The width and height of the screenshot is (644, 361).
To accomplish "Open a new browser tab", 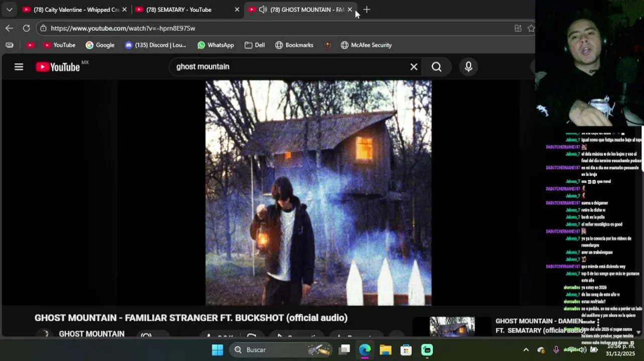I will (x=367, y=10).
